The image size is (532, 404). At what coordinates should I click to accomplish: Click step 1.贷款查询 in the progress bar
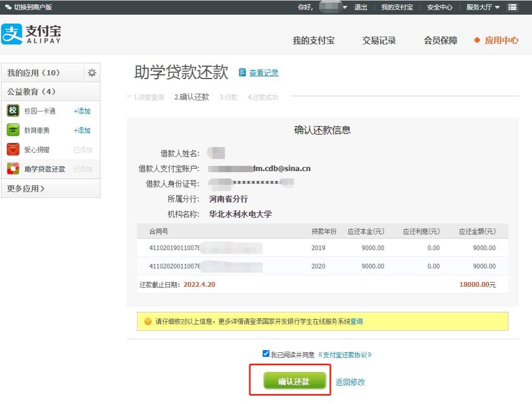[x=149, y=97]
